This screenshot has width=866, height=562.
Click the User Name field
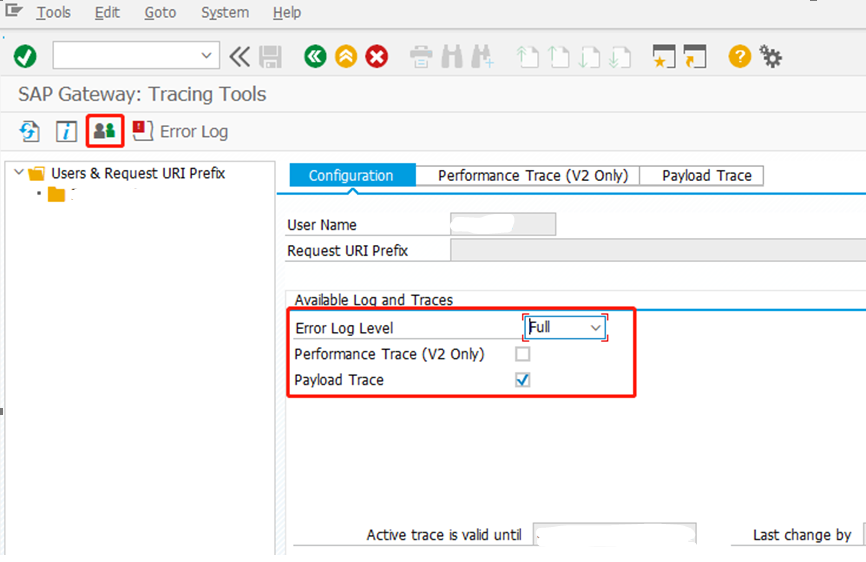[503, 224]
